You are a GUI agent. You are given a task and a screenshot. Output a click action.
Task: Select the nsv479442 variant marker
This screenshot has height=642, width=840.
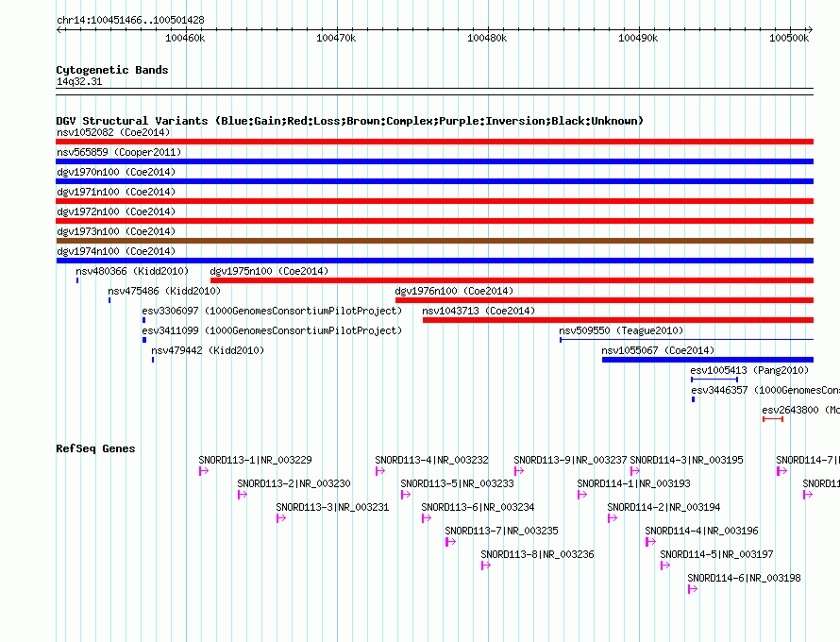153,360
